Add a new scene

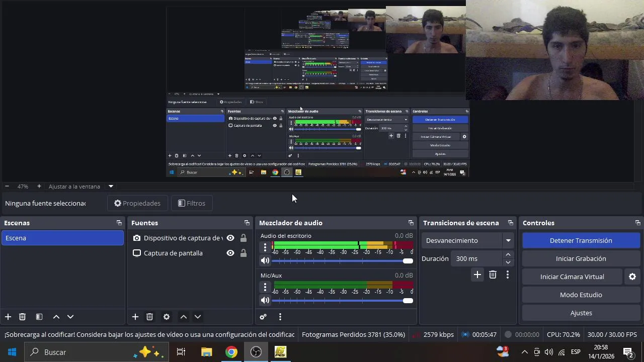(8, 317)
